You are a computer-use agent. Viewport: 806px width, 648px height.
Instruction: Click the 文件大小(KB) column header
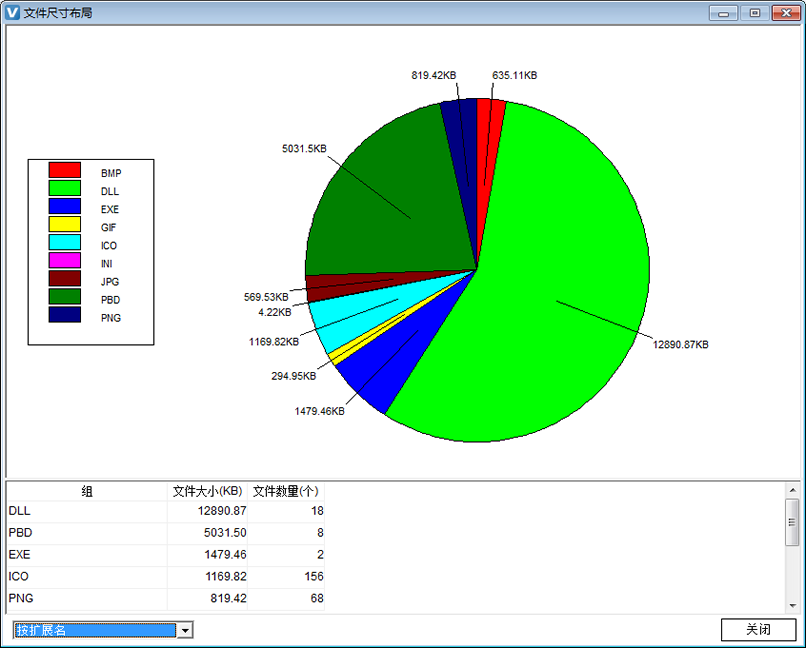(207, 491)
